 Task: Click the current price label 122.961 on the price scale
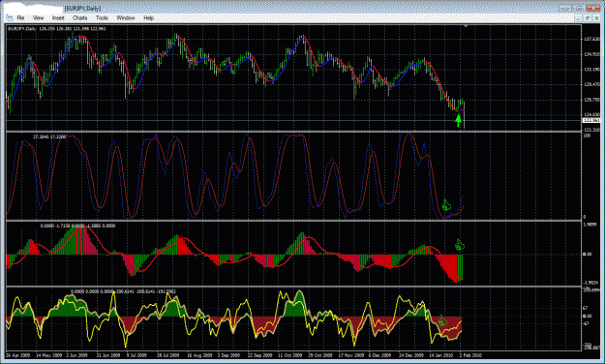pos(591,120)
